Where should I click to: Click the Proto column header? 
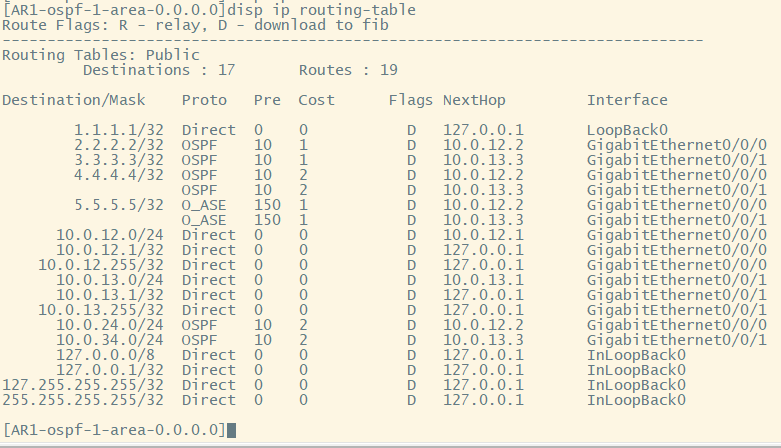coord(204,100)
